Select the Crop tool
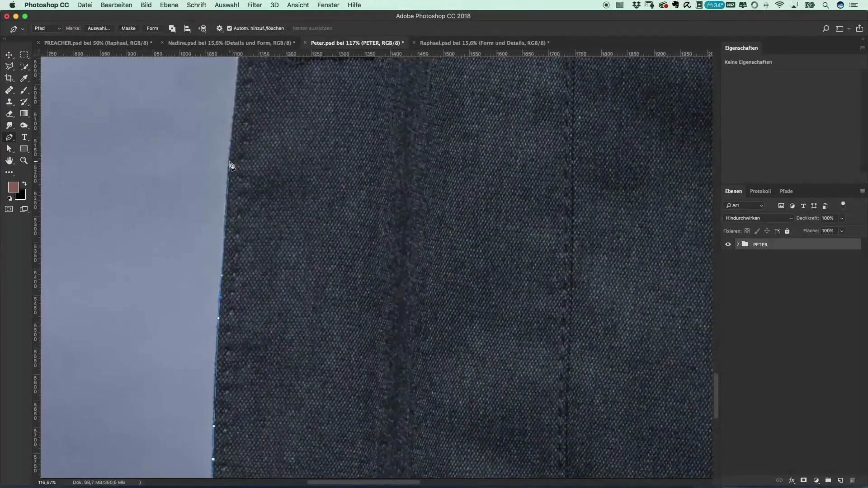The height and width of the screenshot is (488, 868). point(9,78)
